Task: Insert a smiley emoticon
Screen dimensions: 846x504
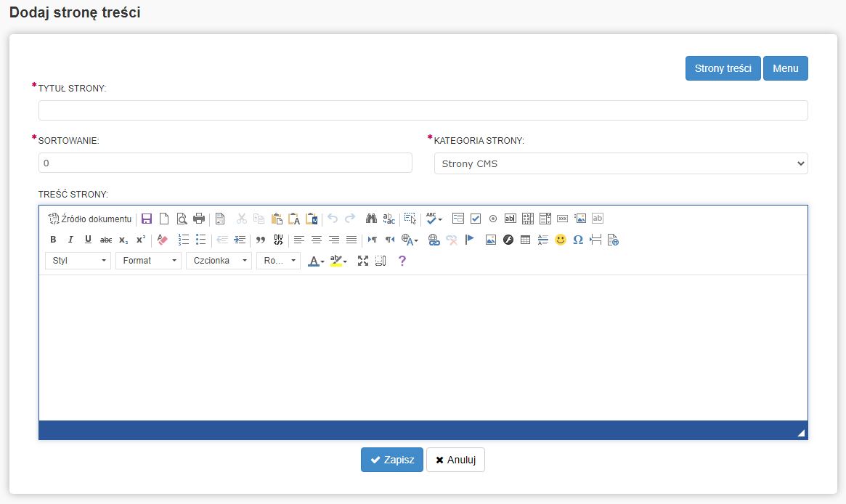Action: pyautogui.click(x=560, y=240)
